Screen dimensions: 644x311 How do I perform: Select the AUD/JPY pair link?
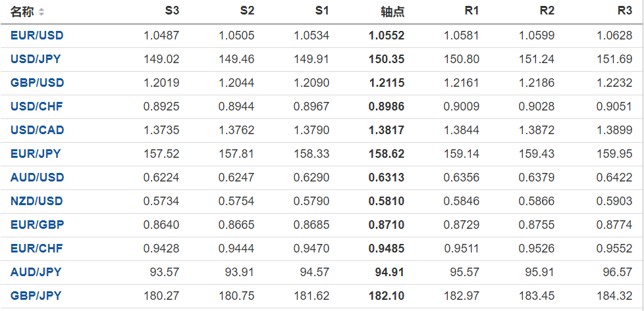(x=36, y=272)
